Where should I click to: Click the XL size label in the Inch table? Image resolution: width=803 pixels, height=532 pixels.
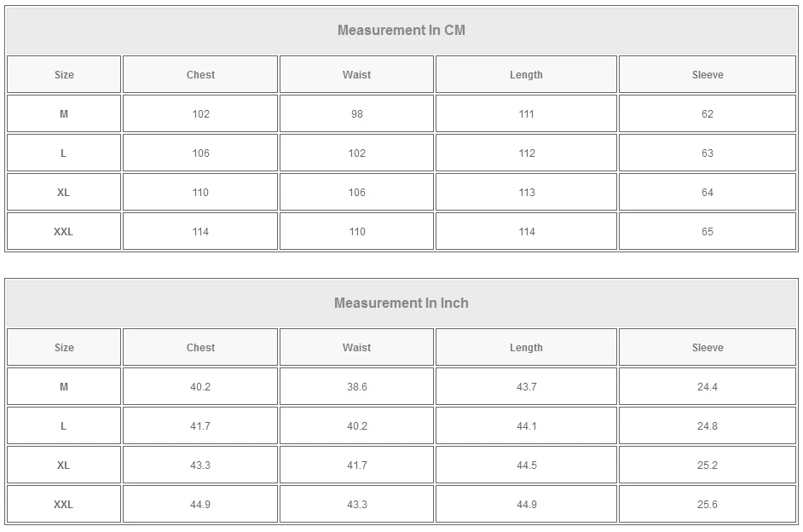64,465
